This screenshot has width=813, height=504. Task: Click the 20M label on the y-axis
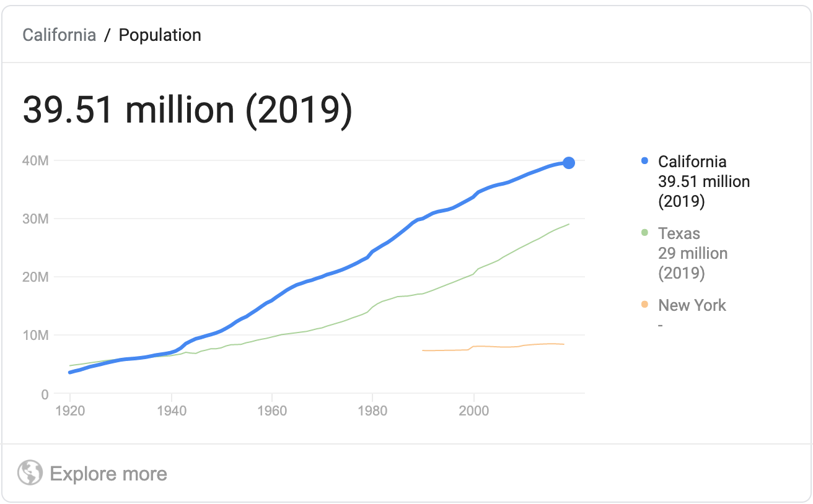[x=35, y=277]
